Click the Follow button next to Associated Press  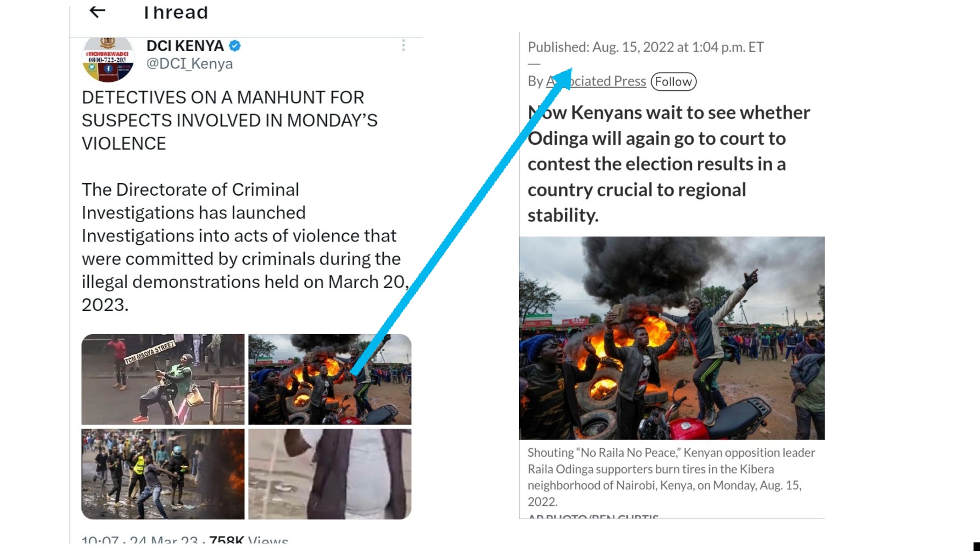[674, 81]
